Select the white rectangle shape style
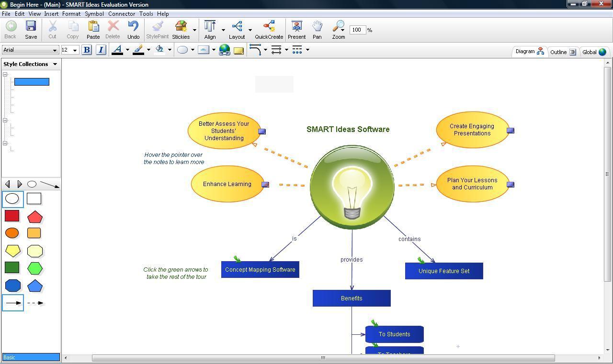The image size is (613, 364). (34, 199)
